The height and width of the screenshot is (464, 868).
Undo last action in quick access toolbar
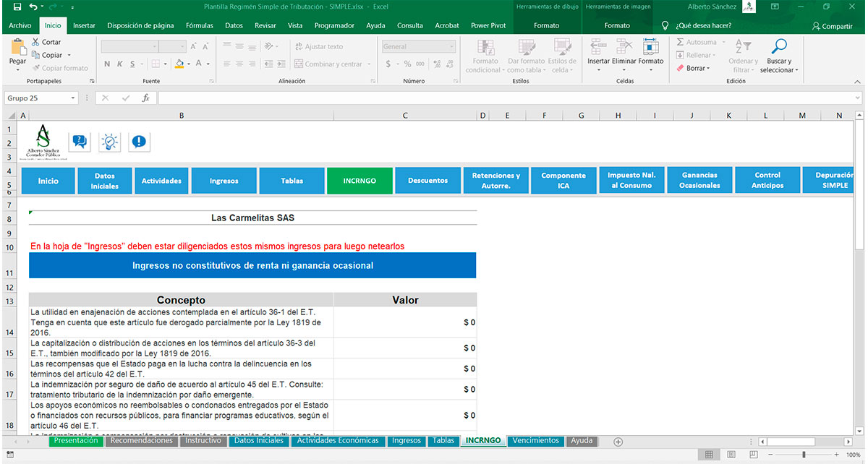click(33, 7)
